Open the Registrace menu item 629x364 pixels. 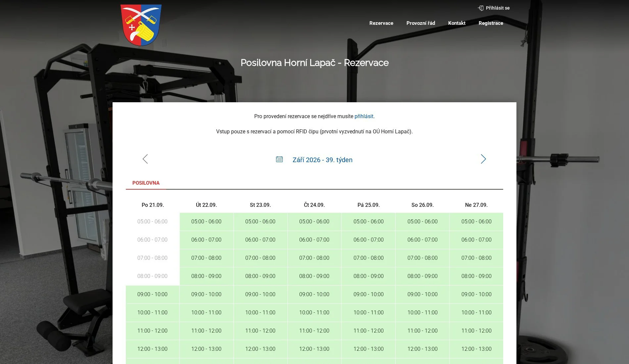point(491,23)
